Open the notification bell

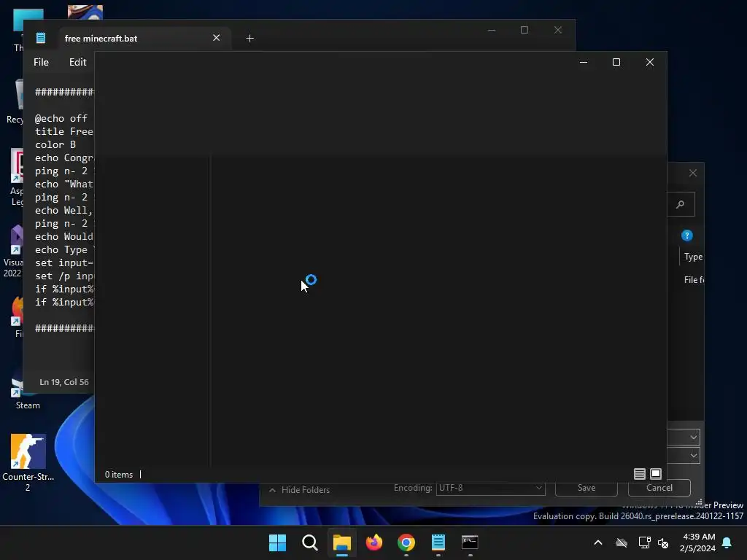[727, 542]
